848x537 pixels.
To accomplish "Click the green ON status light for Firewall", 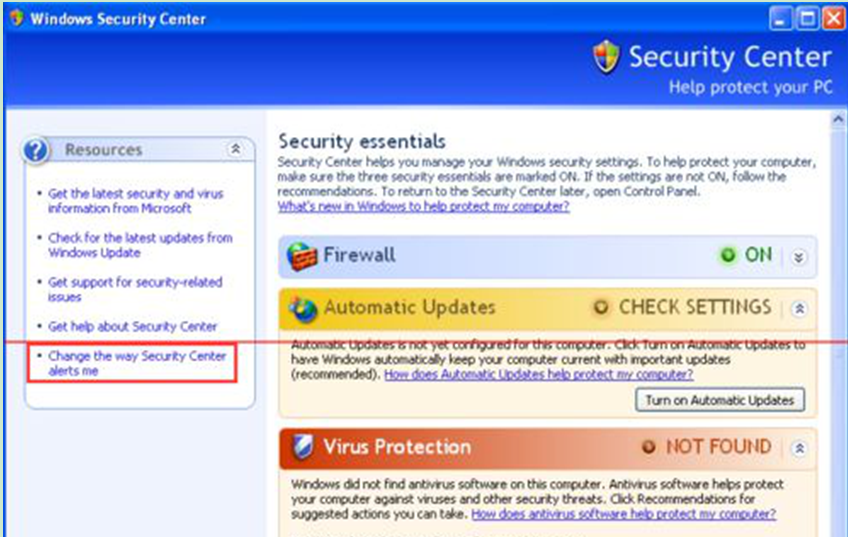I will pyautogui.click(x=728, y=255).
